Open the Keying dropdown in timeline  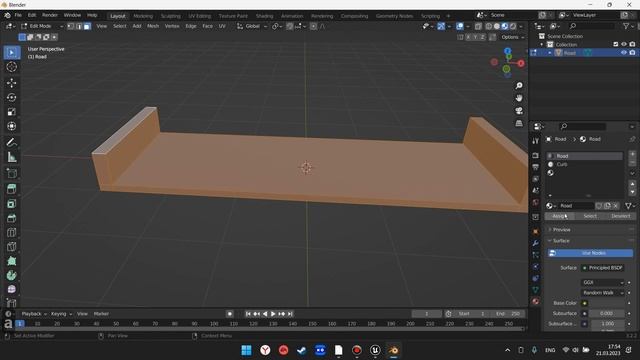tap(61, 314)
